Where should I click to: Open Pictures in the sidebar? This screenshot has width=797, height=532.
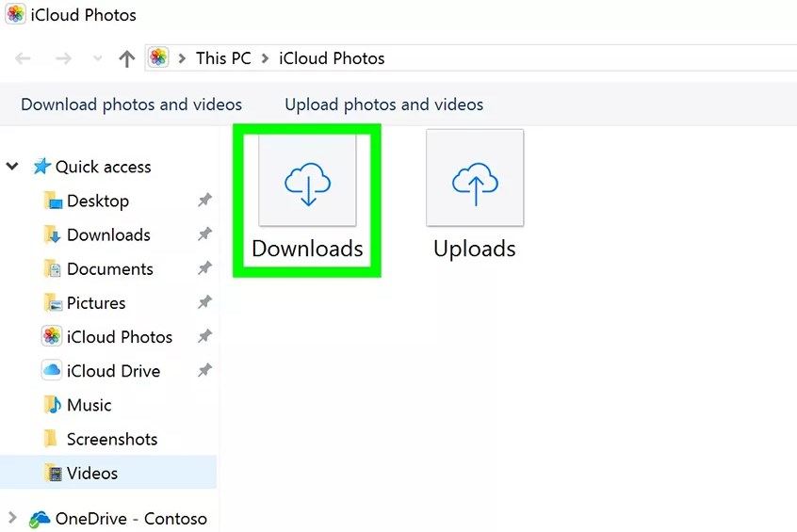coord(96,303)
